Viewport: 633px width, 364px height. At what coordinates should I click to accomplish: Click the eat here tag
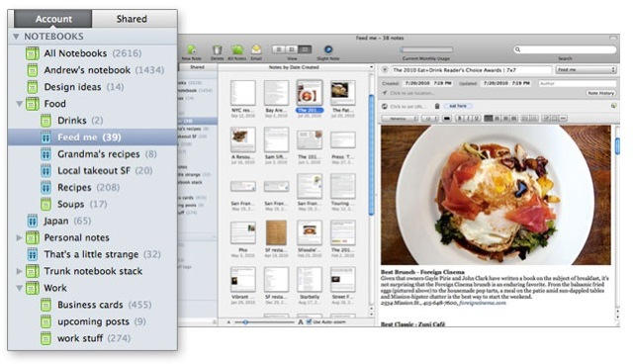[458, 106]
